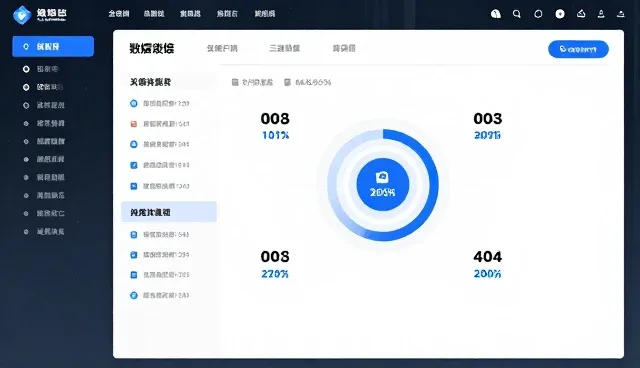Click the third sidebar item's ring icon
Screen dimensions: 640x368
tap(26, 87)
